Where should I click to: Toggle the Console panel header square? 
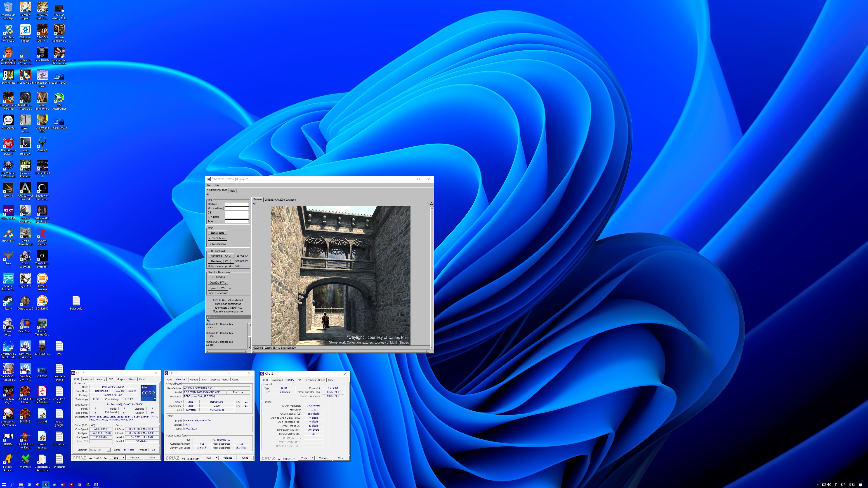click(x=207, y=317)
